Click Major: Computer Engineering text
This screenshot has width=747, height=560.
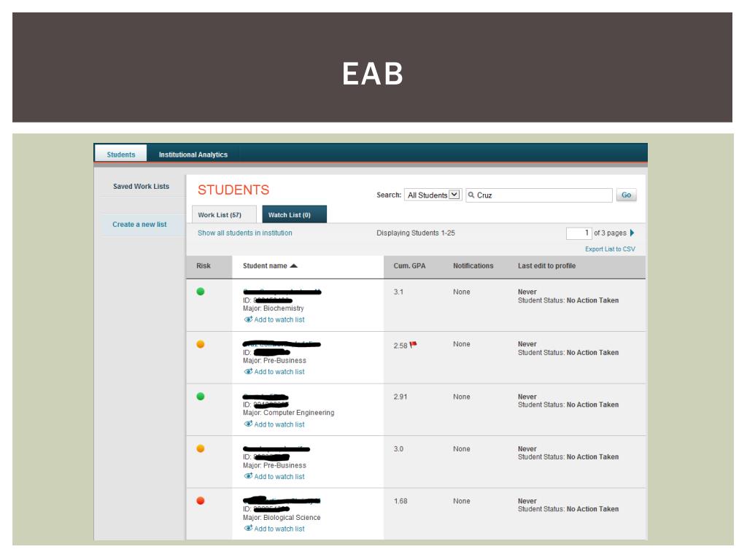pyautogui.click(x=289, y=413)
